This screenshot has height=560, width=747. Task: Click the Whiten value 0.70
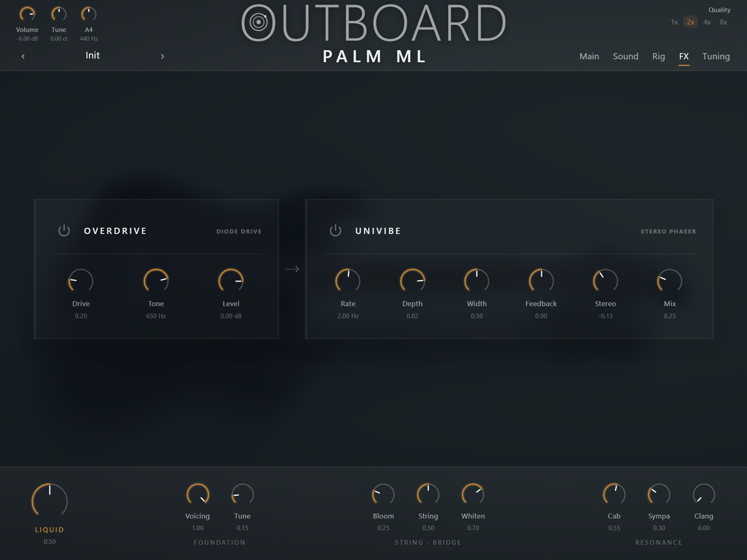click(x=473, y=528)
